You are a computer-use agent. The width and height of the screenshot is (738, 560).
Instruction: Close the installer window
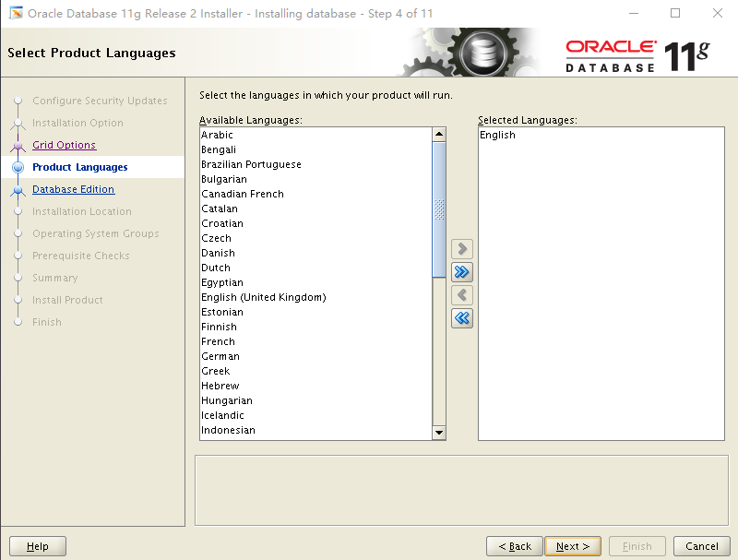coord(717,13)
